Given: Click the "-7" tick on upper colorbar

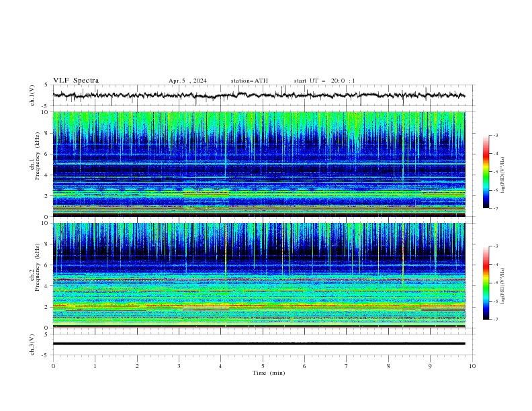Looking at the screenshot, I should click(x=495, y=208).
